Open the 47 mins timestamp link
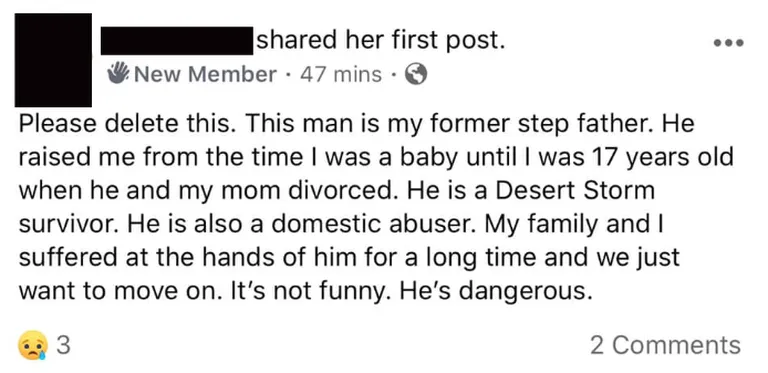 click(341, 75)
